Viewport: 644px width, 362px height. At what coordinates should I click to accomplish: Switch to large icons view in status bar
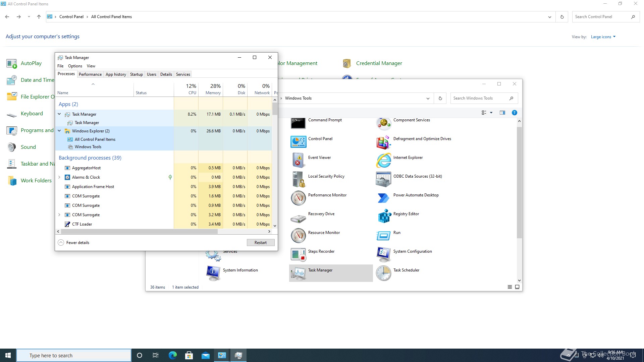(x=517, y=287)
